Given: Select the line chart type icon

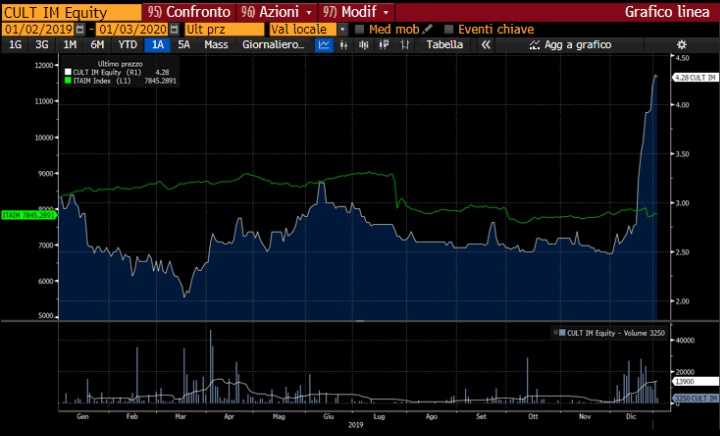Looking at the screenshot, I should [324, 45].
